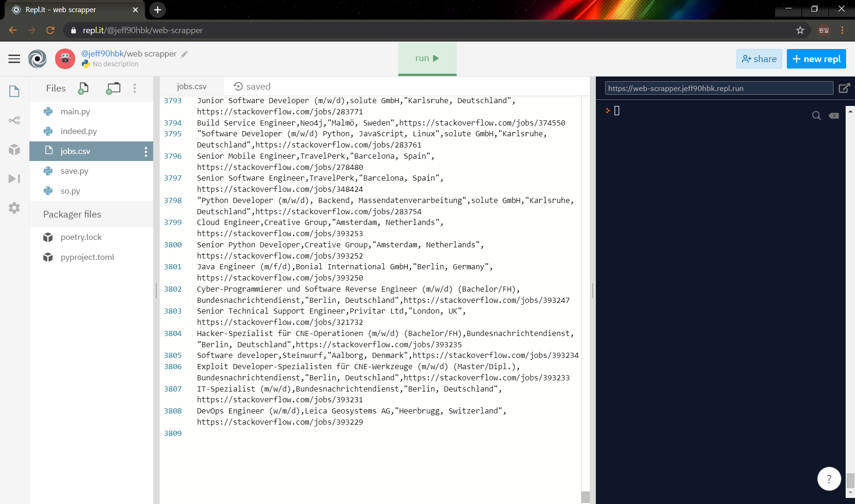Click the stackoverflow.com/jobs/393229 URL text

click(x=280, y=422)
